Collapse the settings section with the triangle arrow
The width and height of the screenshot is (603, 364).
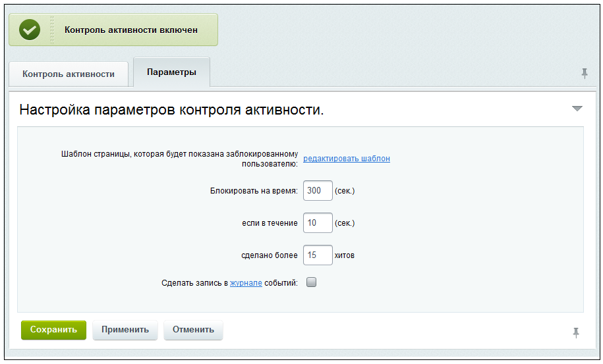pos(577,109)
